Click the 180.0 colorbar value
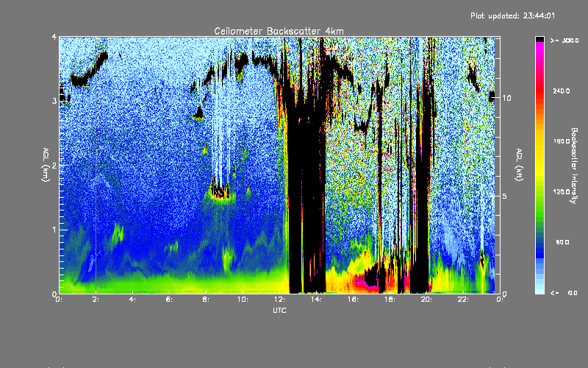Image resolution: width=588 pixels, height=368 pixels. pos(562,141)
